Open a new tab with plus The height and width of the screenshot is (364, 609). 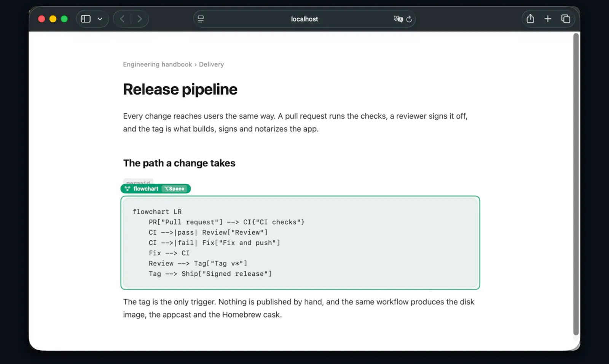coord(548,19)
